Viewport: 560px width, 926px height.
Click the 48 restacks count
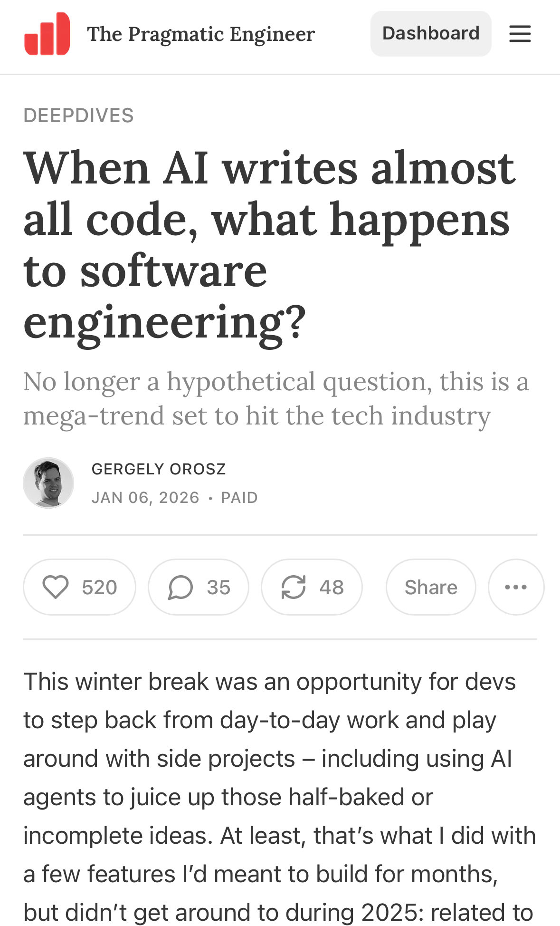332,588
